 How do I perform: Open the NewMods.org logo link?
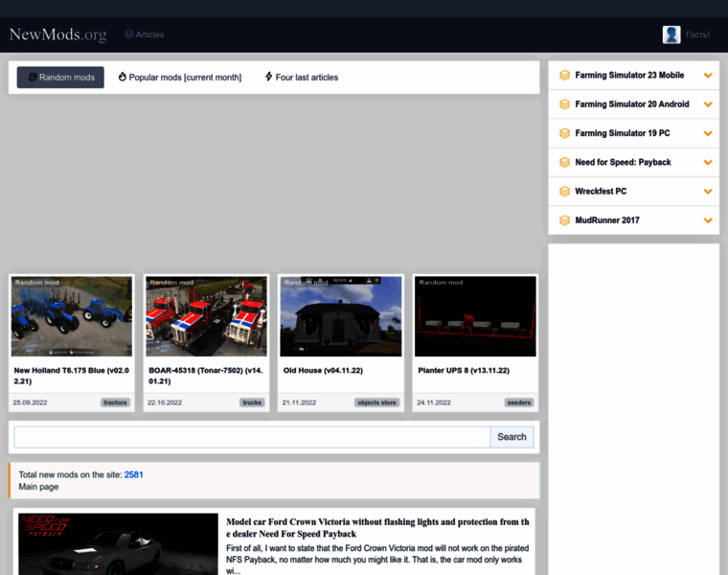click(x=57, y=34)
